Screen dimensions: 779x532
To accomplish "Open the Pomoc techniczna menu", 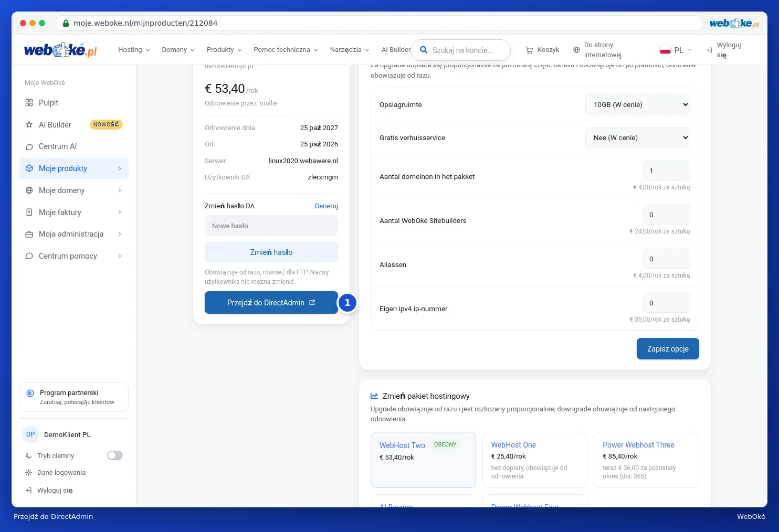I will (286, 50).
